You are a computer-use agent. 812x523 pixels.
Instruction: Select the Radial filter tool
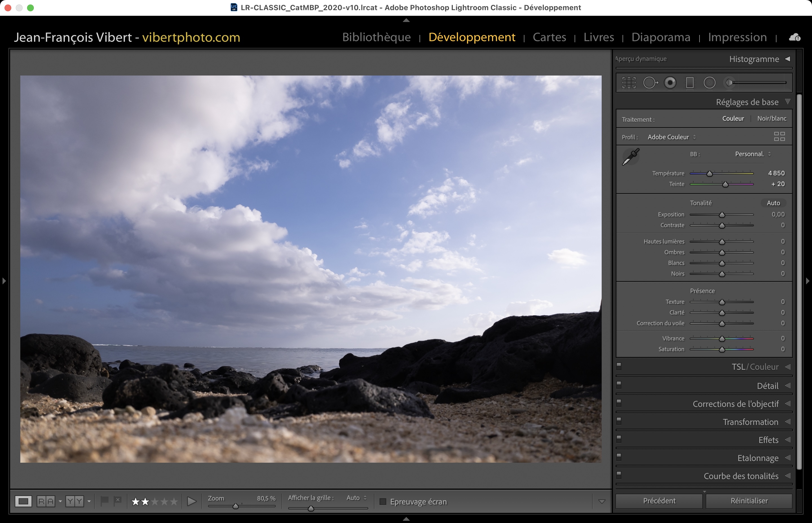pos(709,83)
